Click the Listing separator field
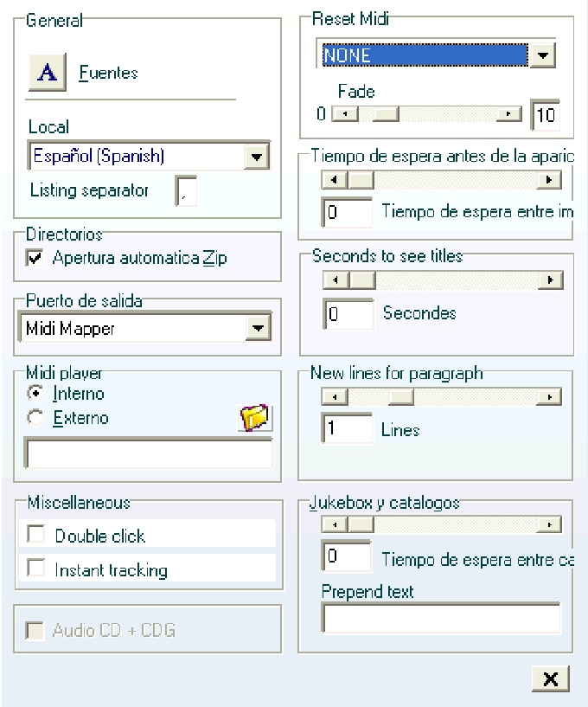Viewport: 588px width, 707px height. coord(186,191)
